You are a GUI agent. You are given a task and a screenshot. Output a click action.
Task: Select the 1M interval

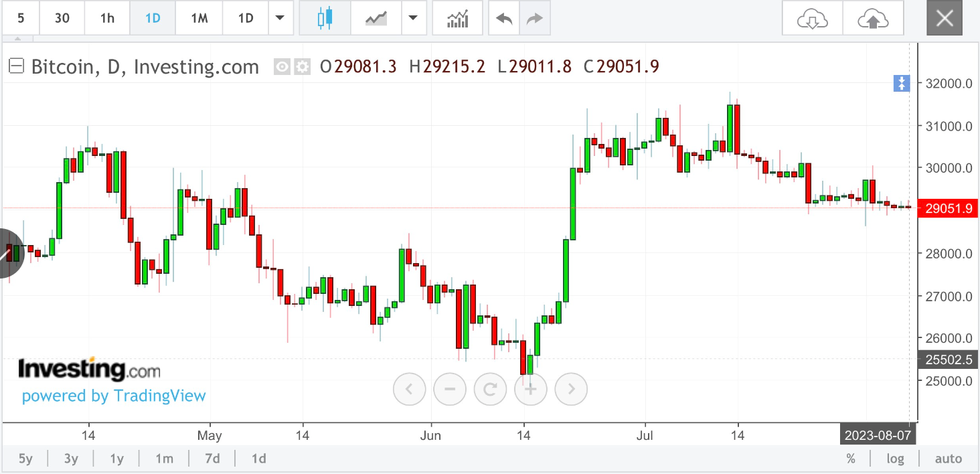coord(199,18)
